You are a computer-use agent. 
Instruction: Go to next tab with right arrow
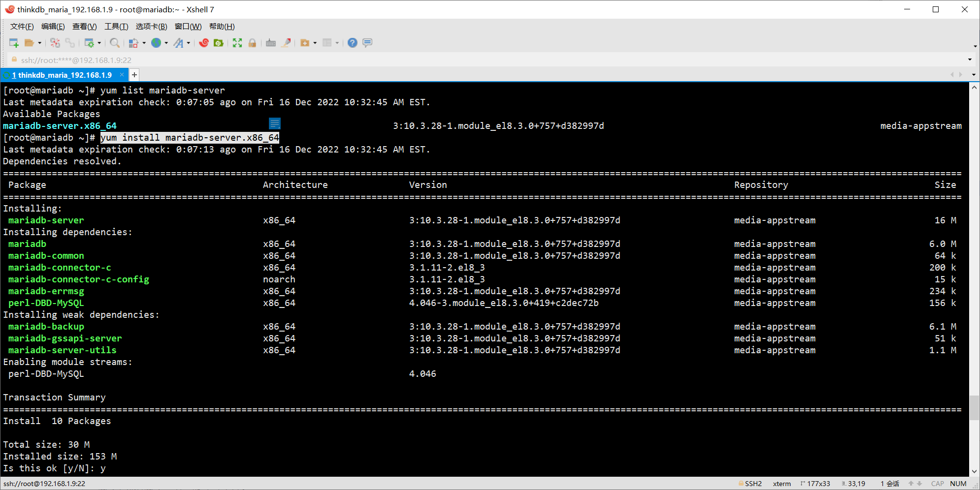pyautogui.click(x=961, y=75)
